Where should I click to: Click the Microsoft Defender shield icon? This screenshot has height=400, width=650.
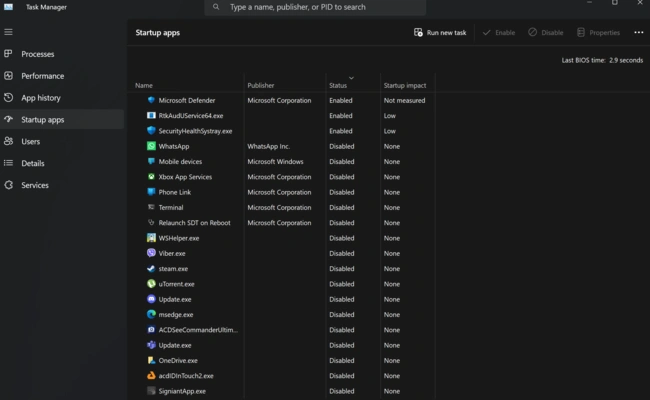[x=151, y=100]
